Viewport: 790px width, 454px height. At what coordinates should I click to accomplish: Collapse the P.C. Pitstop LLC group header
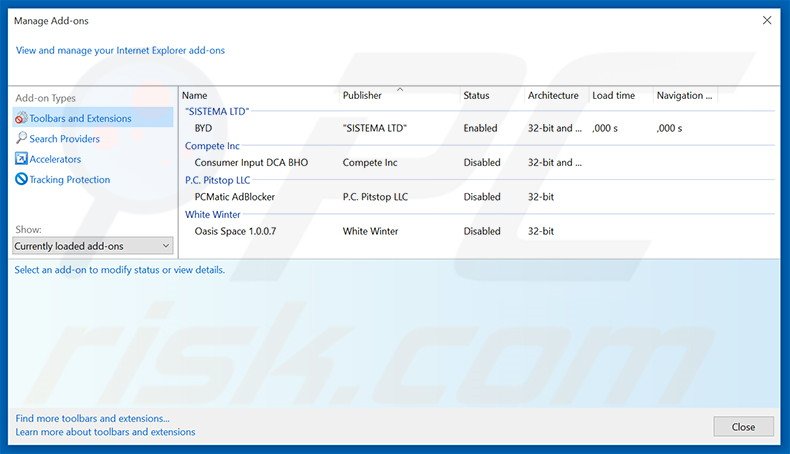[x=217, y=180]
